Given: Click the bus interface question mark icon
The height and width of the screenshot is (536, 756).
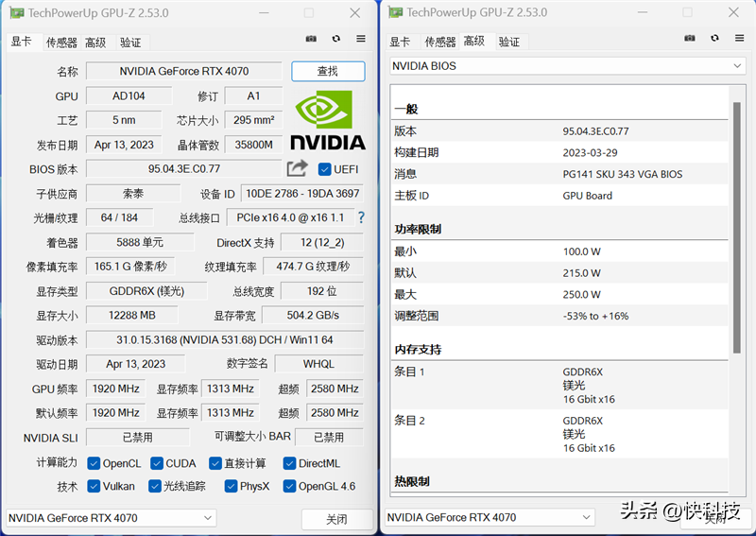Looking at the screenshot, I should tap(361, 217).
